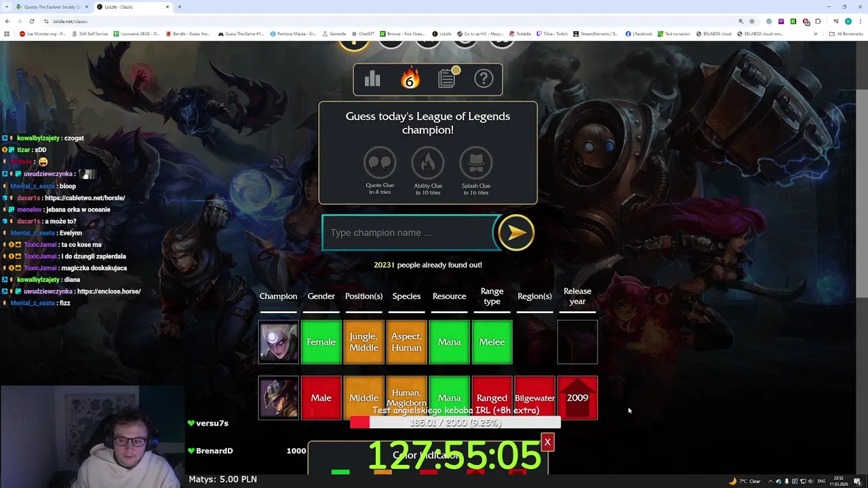Open the Bandle bookmark

pos(189,34)
